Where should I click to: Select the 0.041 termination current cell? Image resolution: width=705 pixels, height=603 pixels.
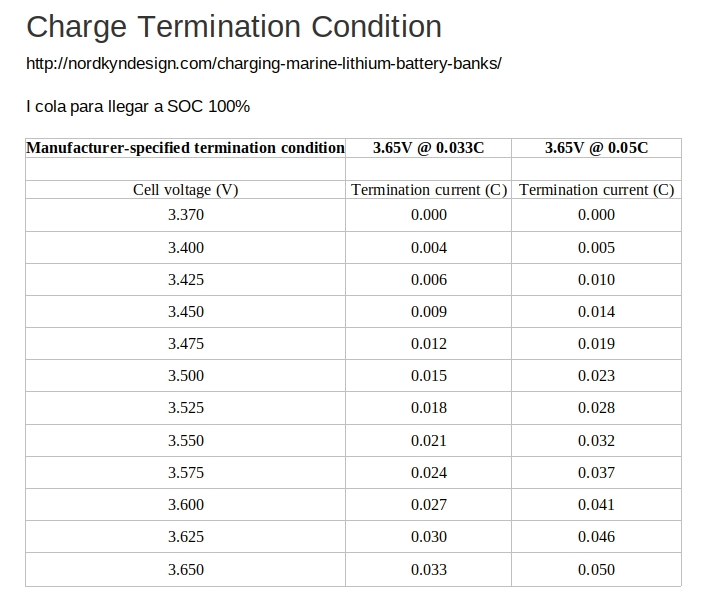pos(597,505)
